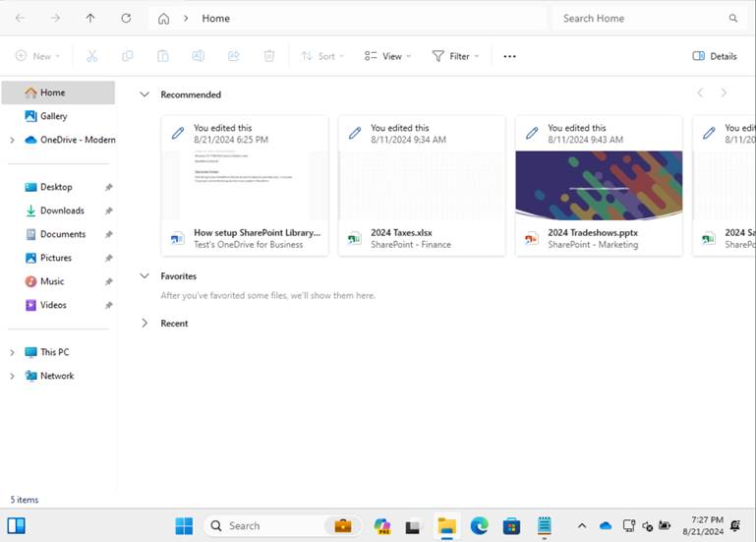This screenshot has height=542, width=756.
Task: Click the Search Home input field
Action: click(x=639, y=19)
